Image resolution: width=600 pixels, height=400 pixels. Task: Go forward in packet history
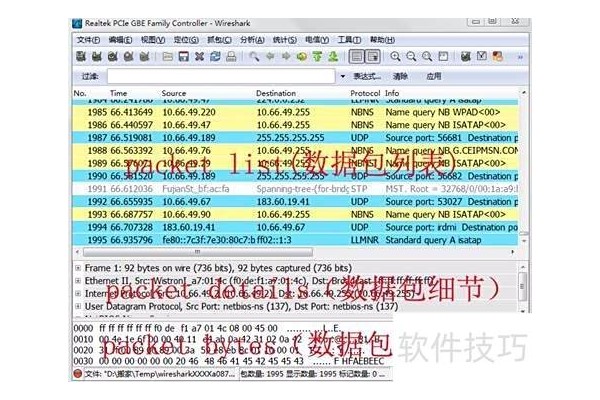[286, 57]
